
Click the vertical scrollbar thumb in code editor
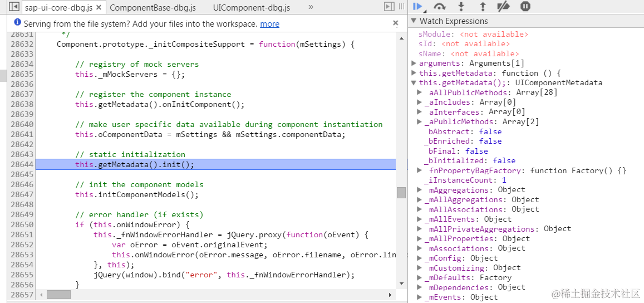coord(401,193)
